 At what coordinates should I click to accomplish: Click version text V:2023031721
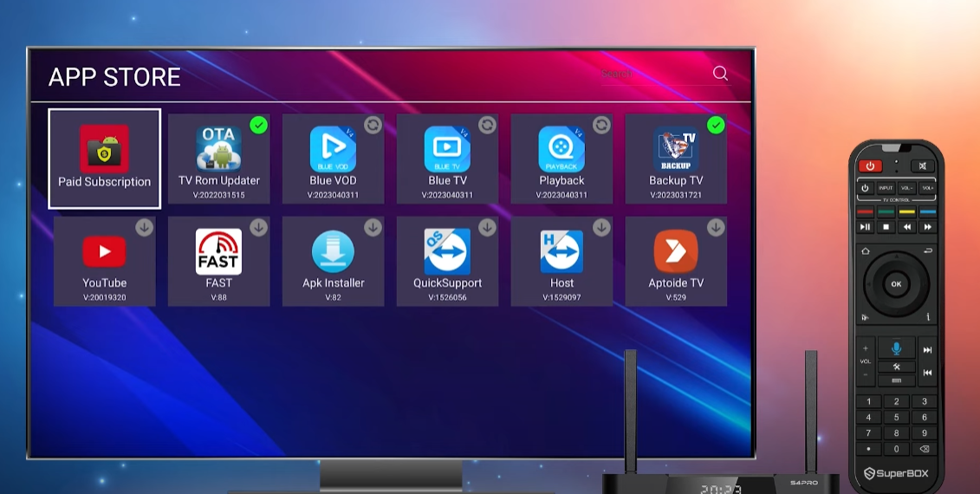[x=676, y=195]
